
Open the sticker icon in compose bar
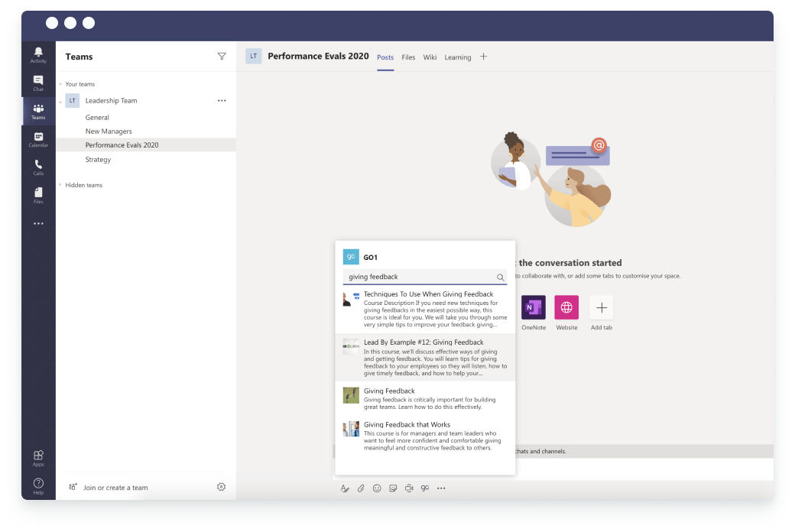393,488
